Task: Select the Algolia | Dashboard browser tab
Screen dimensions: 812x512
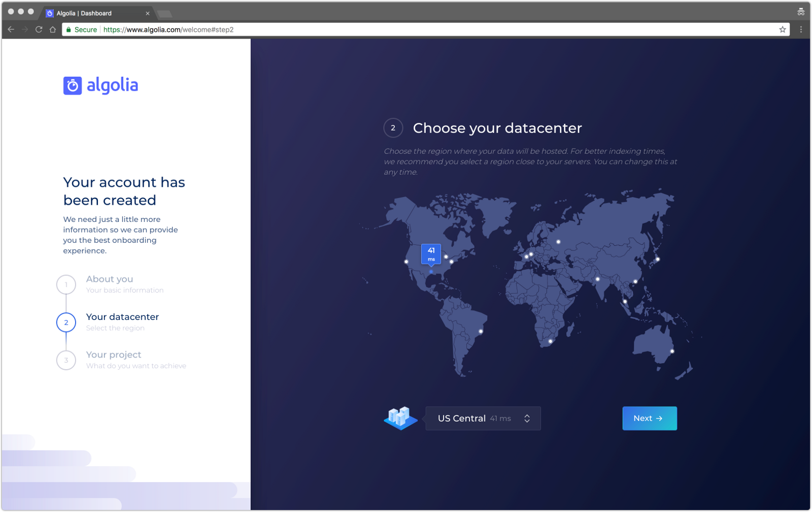Action: [x=96, y=13]
